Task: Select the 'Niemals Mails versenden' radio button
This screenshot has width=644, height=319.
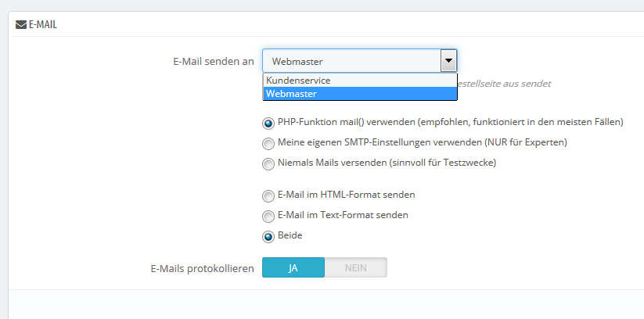Action: tap(268, 163)
